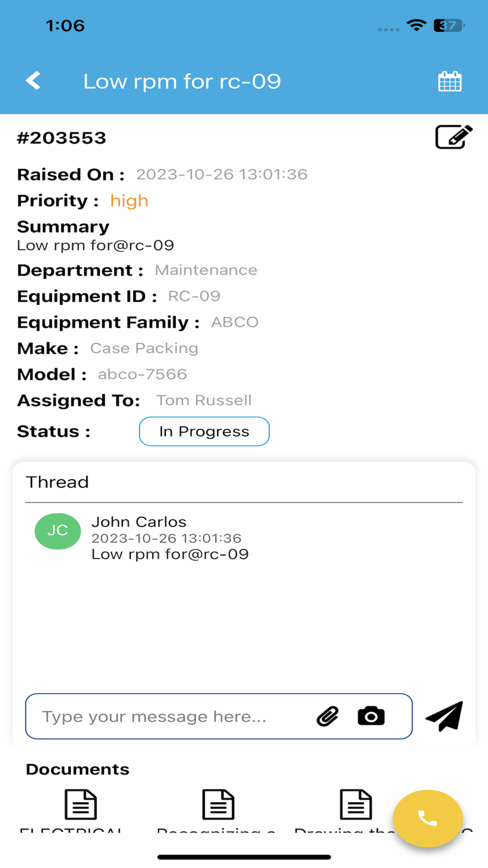Screen dimensions: 488x868
Task: Click the edit ticket pencil icon
Action: [x=453, y=137]
